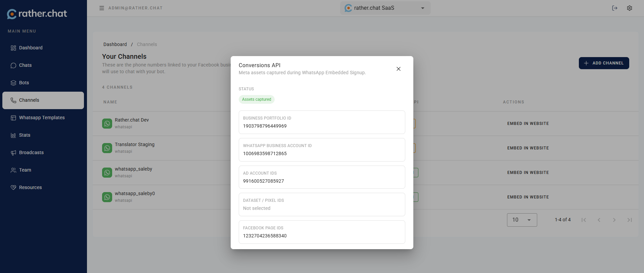Click the Channels phone icon
This screenshot has width=644, height=273.
[13, 100]
